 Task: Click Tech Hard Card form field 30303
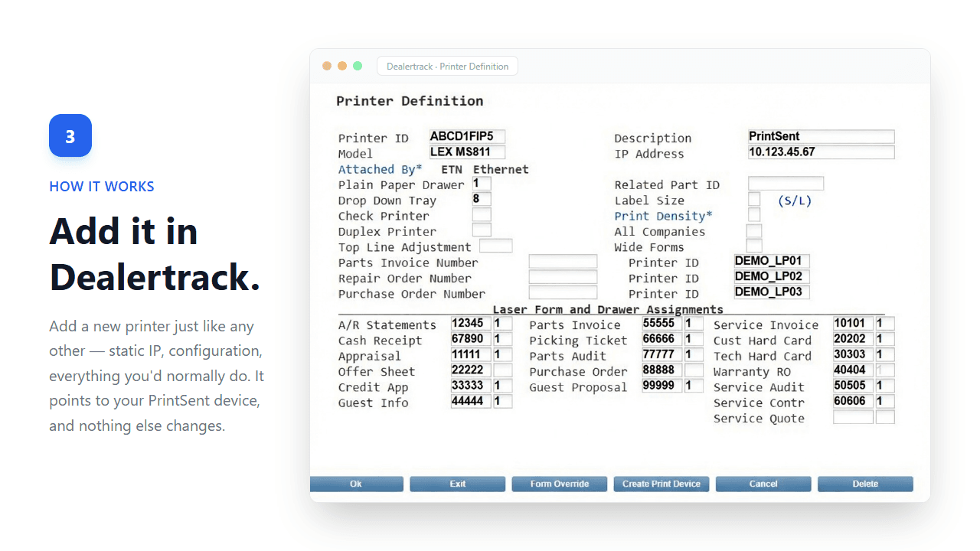853,355
